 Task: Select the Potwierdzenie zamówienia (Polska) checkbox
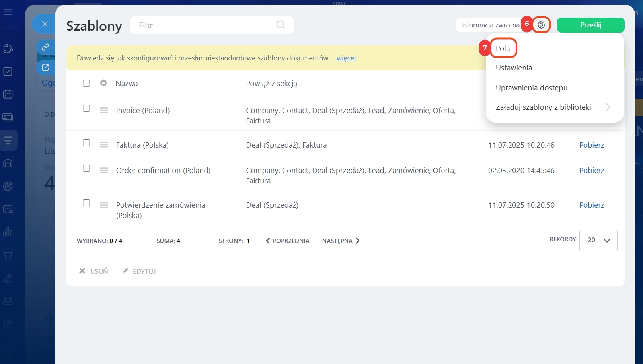coord(86,203)
